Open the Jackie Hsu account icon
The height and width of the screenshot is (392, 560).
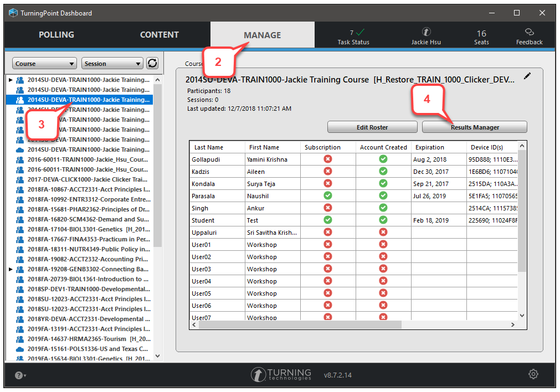pyautogui.click(x=426, y=32)
